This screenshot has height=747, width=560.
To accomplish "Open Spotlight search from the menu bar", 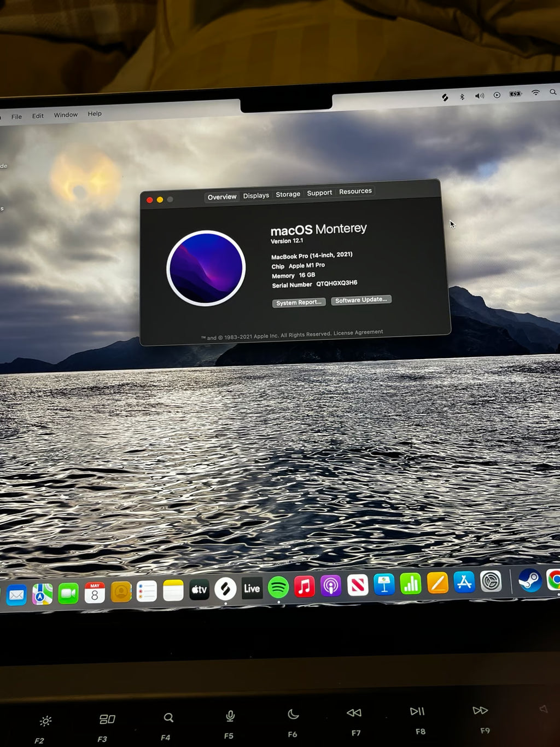I will (x=552, y=92).
